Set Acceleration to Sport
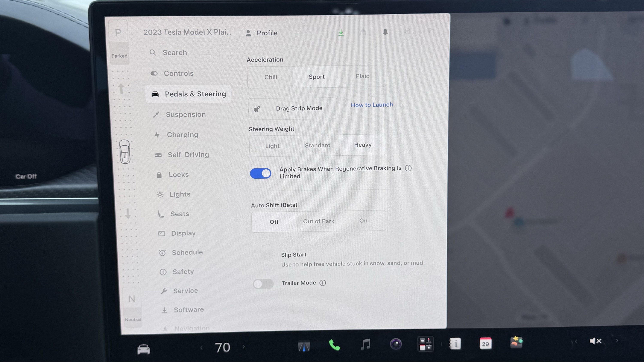The height and width of the screenshot is (362, 644). (x=316, y=77)
